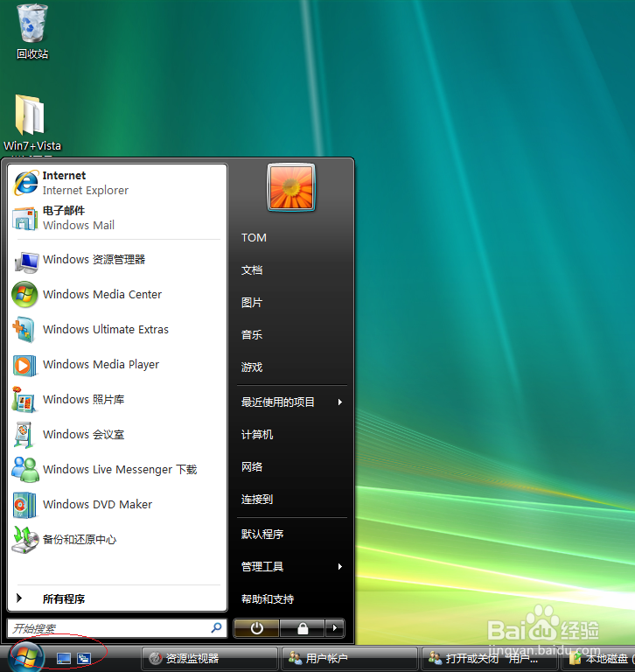Switch to 用户帐户 taskbar window
Image resolution: width=635 pixels, height=672 pixels.
(349, 658)
